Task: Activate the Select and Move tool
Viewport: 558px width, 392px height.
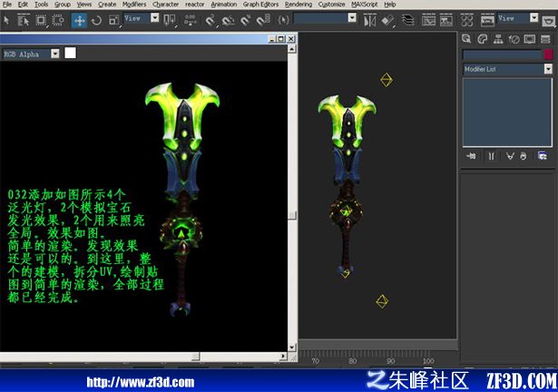Action: pyautogui.click(x=79, y=20)
